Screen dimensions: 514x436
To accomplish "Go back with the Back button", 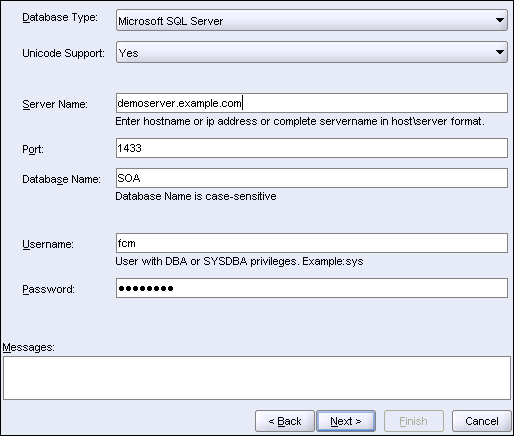I will 285,421.
